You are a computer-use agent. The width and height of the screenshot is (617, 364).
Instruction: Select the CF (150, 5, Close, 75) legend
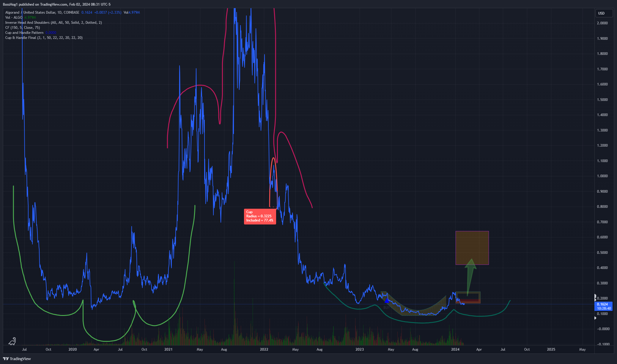tap(23, 28)
